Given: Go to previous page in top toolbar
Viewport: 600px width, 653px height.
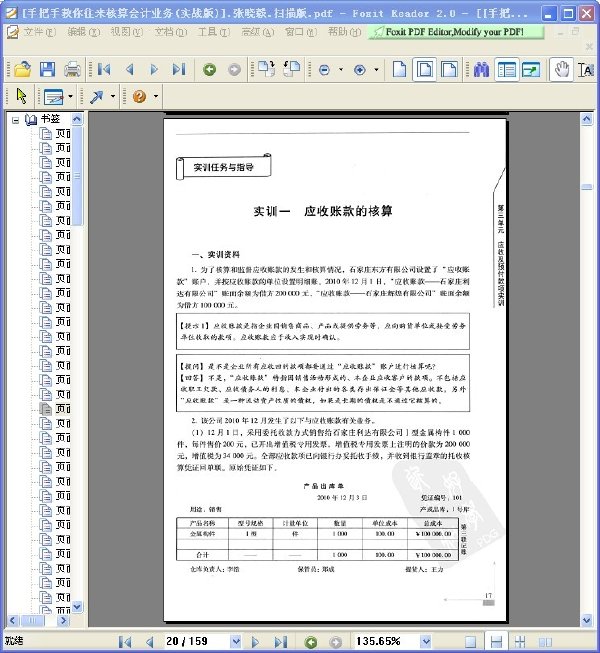Looking at the screenshot, I should [129, 69].
